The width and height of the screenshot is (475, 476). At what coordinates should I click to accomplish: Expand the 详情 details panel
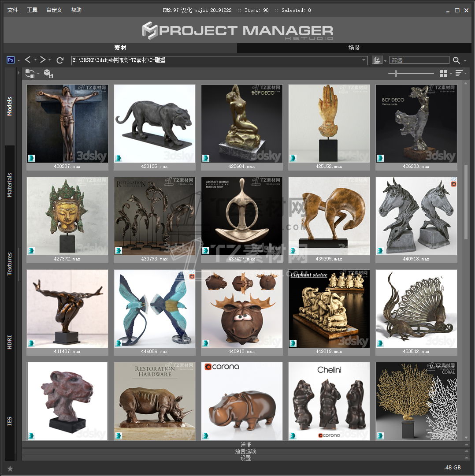pyautogui.click(x=245, y=445)
